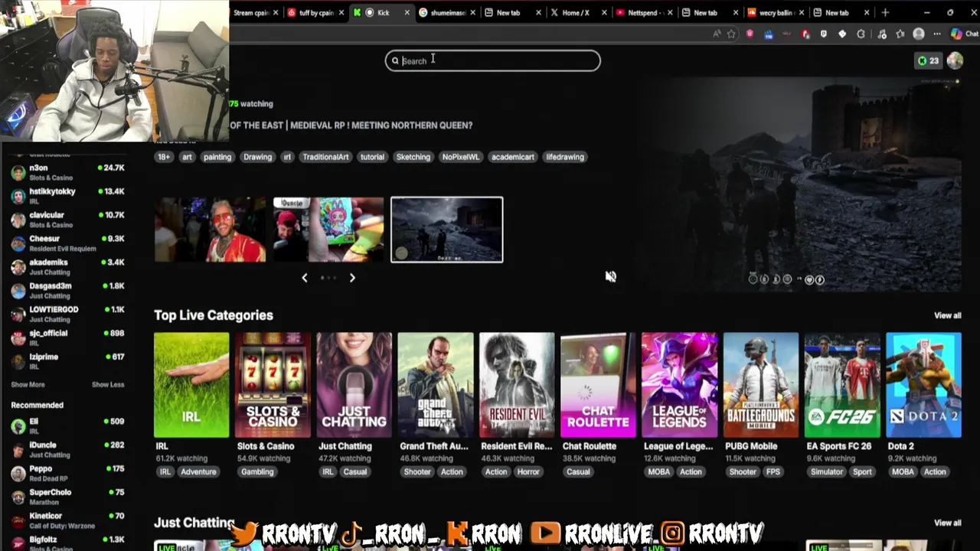Switch to the wecry ballin SoundCloud tab
The width and height of the screenshot is (980, 551).
click(x=776, y=12)
